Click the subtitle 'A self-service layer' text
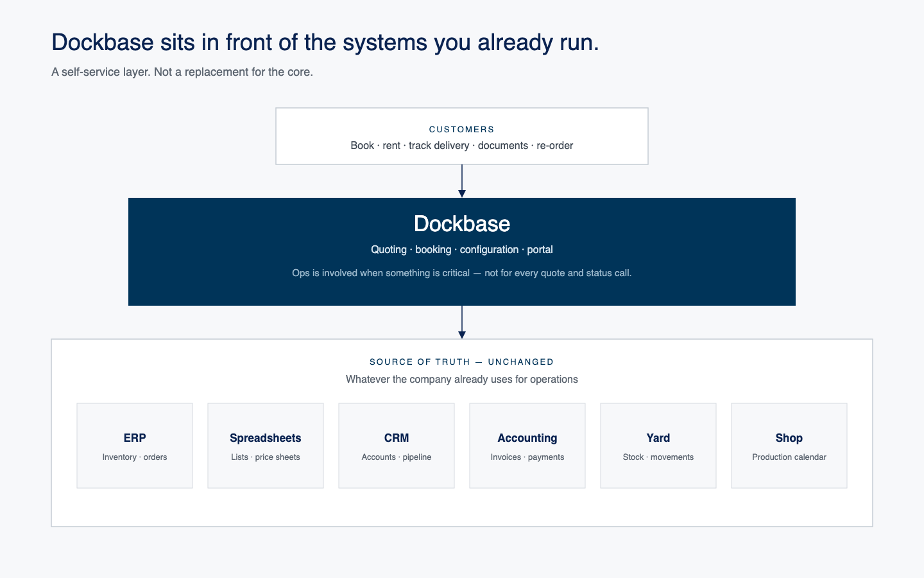924x578 pixels. pos(182,72)
